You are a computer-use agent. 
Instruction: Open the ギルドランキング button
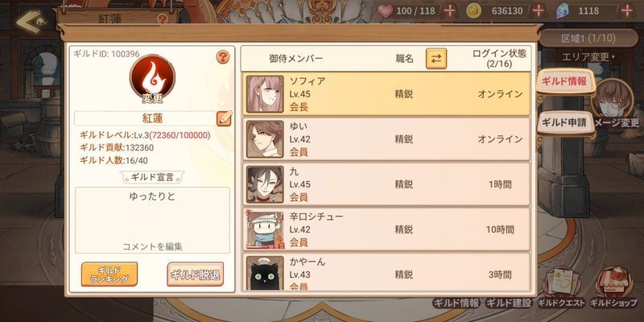[x=109, y=275]
